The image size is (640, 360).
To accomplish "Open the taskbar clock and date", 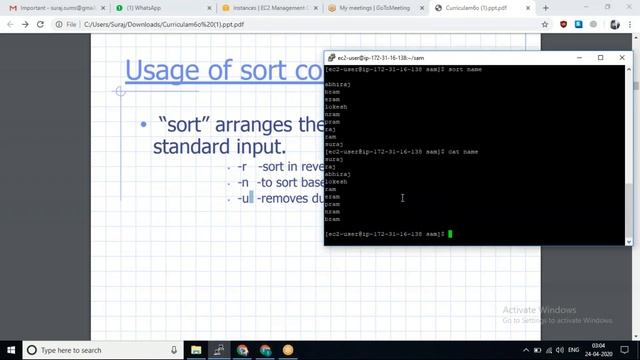I will (x=598, y=350).
